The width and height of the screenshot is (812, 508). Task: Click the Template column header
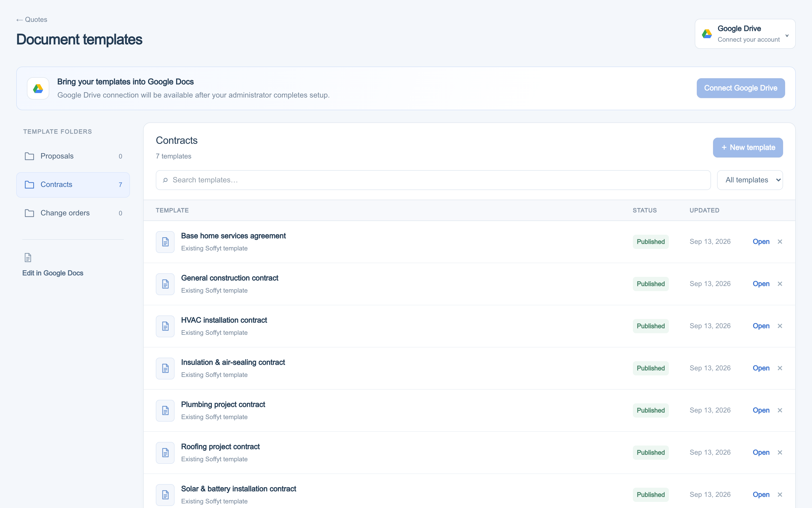[172, 210]
